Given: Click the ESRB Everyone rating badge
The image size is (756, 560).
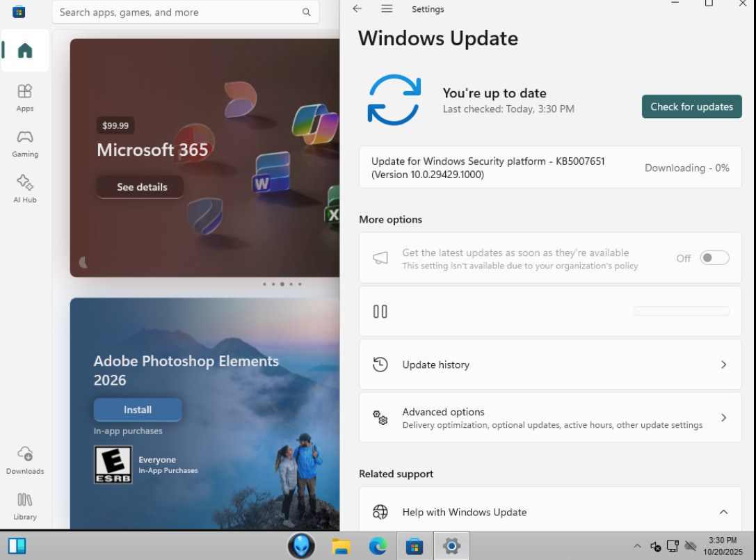Looking at the screenshot, I should (113, 465).
